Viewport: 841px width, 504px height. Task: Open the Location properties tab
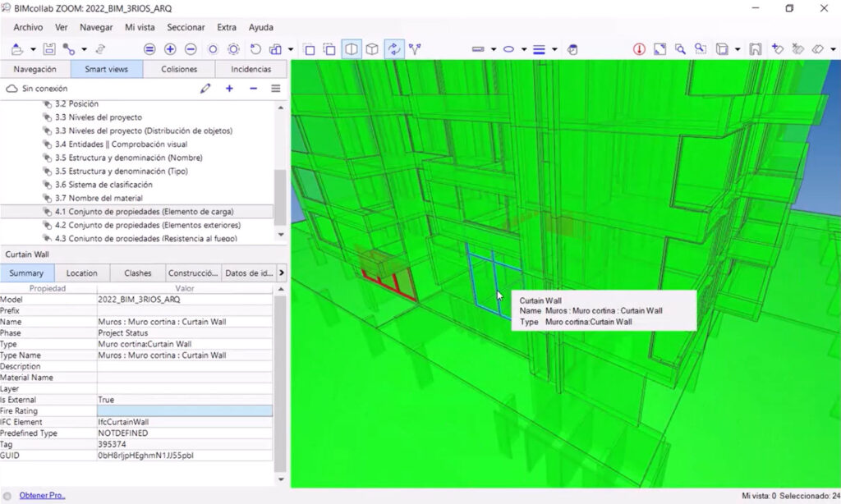81,273
